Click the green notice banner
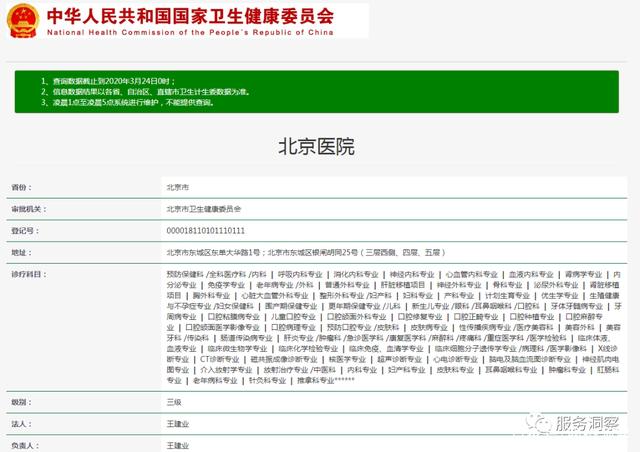Image resolution: width=640 pixels, height=452 pixels. click(x=320, y=89)
